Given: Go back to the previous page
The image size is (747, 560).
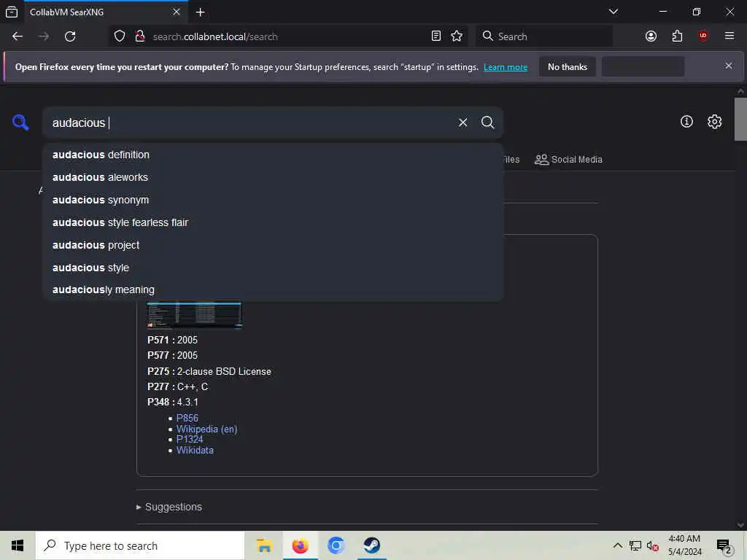Looking at the screenshot, I should (x=18, y=36).
